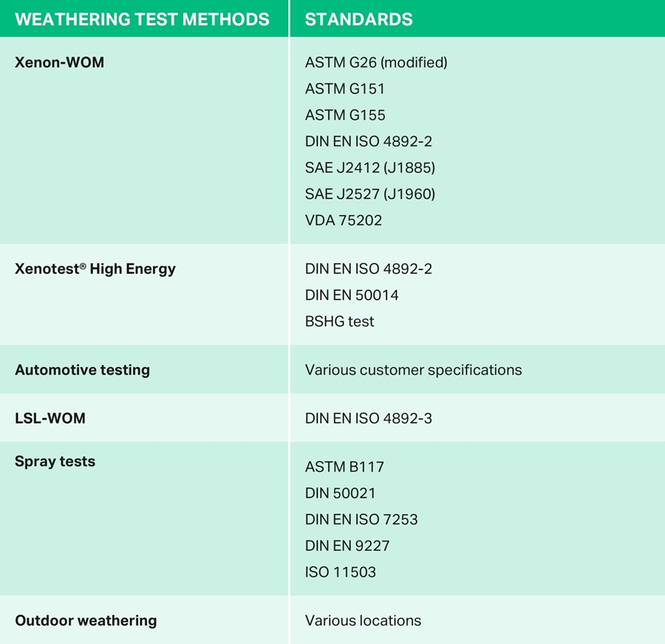Click ASTM G155 in the standards list
The image size is (665, 644).
[345, 115]
